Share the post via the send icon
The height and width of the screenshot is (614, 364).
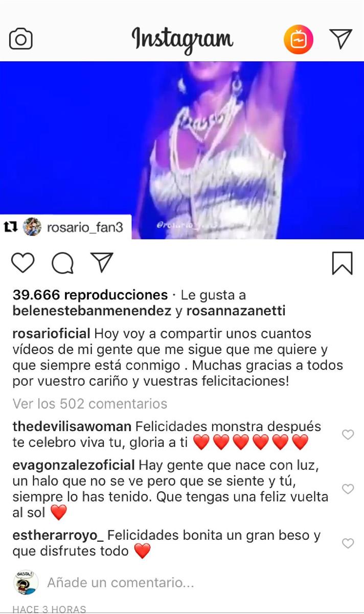tap(101, 262)
